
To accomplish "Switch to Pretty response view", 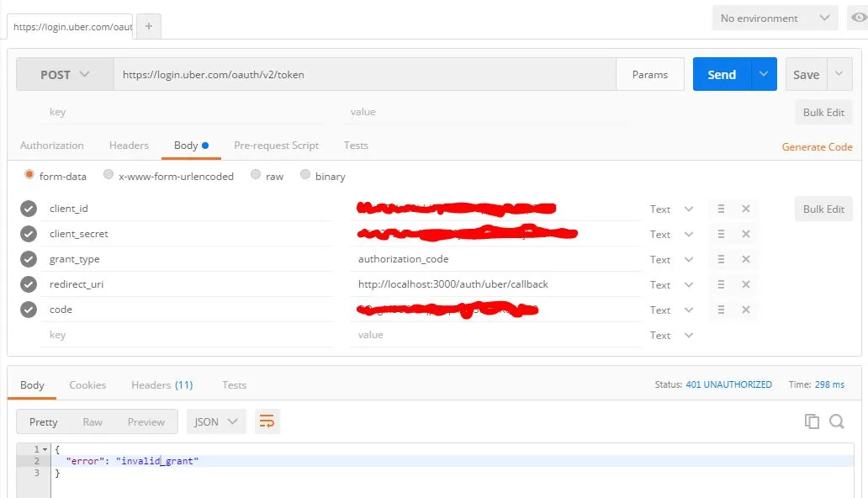I will (x=43, y=421).
